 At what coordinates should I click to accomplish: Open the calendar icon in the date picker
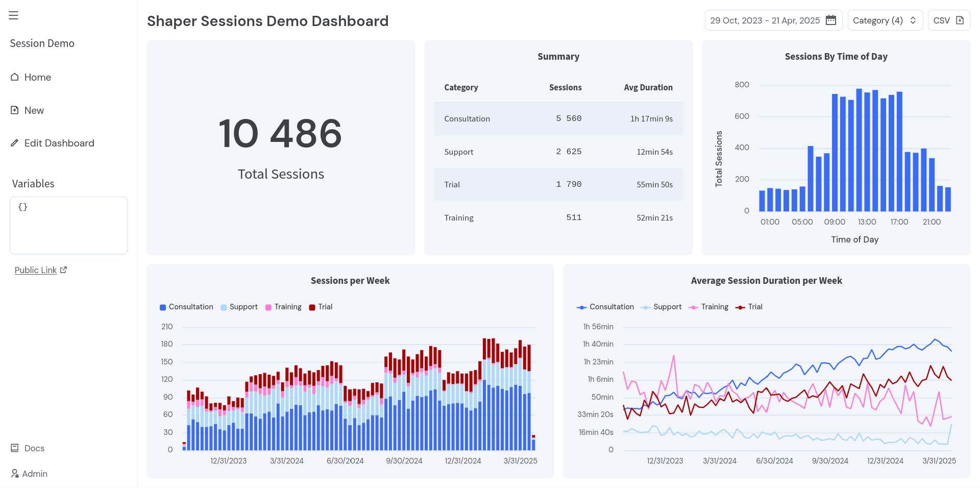pyautogui.click(x=831, y=20)
